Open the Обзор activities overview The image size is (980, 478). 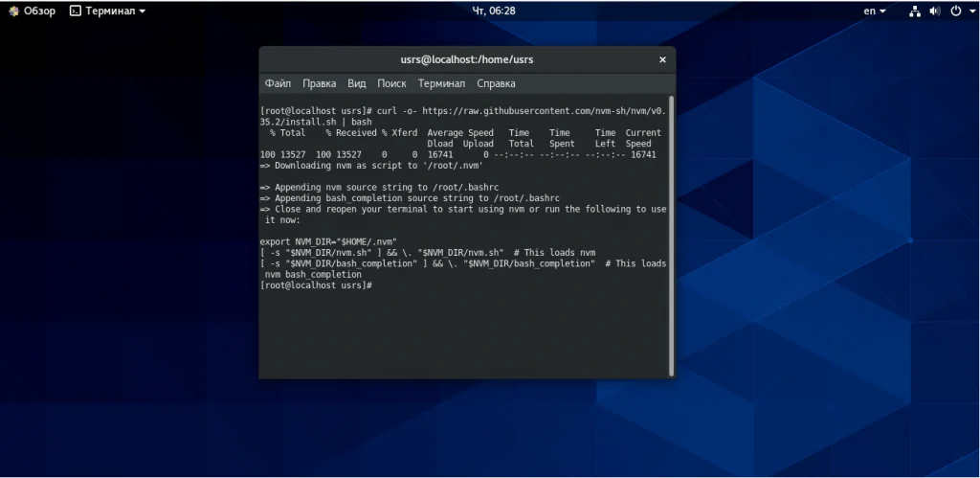tap(32, 11)
